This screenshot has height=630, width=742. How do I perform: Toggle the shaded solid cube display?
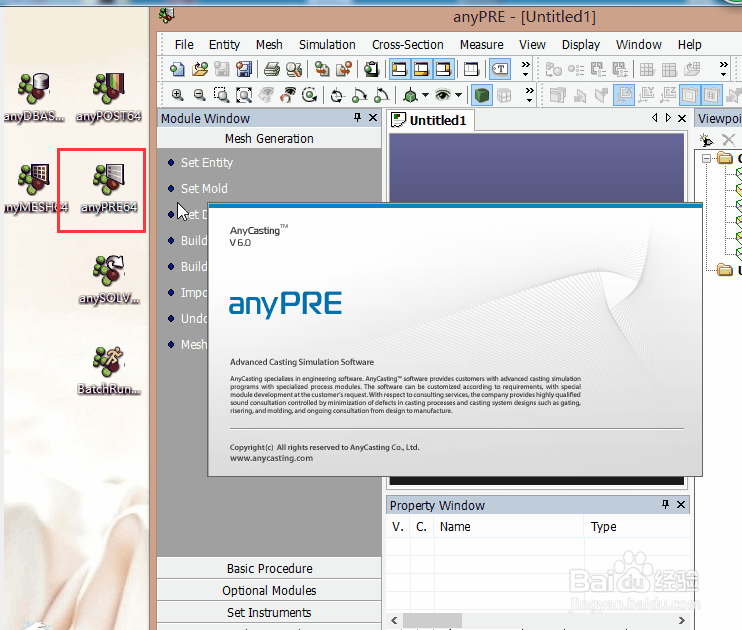[482, 95]
